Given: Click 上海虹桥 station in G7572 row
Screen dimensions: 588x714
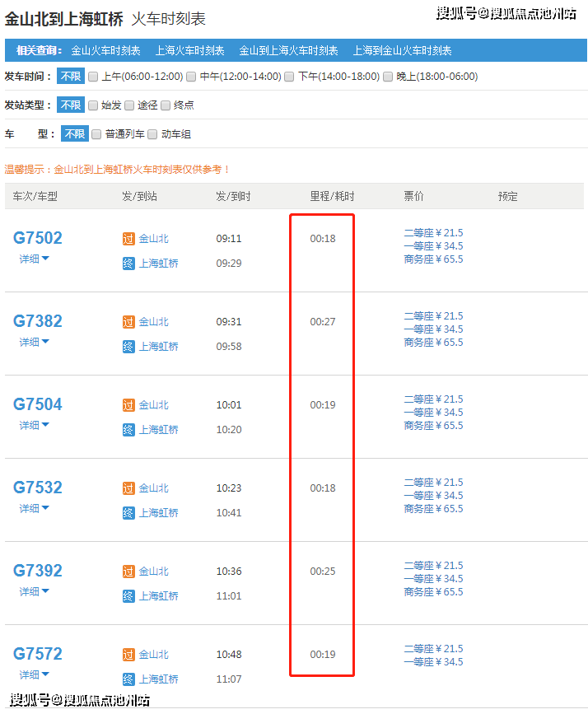Looking at the screenshot, I should [x=158, y=679].
